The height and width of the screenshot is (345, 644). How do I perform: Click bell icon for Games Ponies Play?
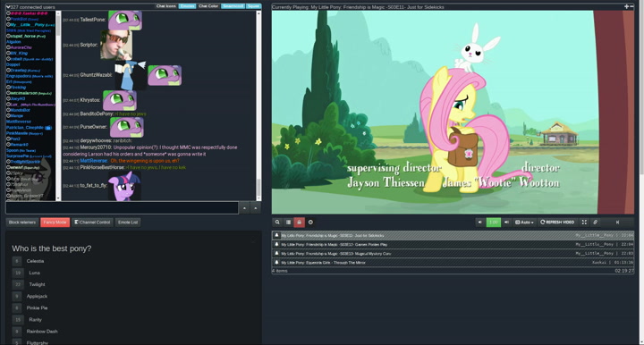(x=276, y=245)
